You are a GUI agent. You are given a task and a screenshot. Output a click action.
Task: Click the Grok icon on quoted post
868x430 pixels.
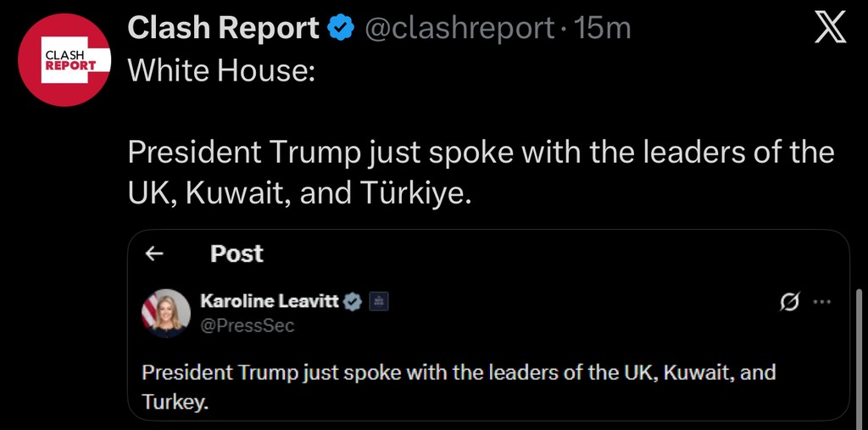(x=789, y=302)
